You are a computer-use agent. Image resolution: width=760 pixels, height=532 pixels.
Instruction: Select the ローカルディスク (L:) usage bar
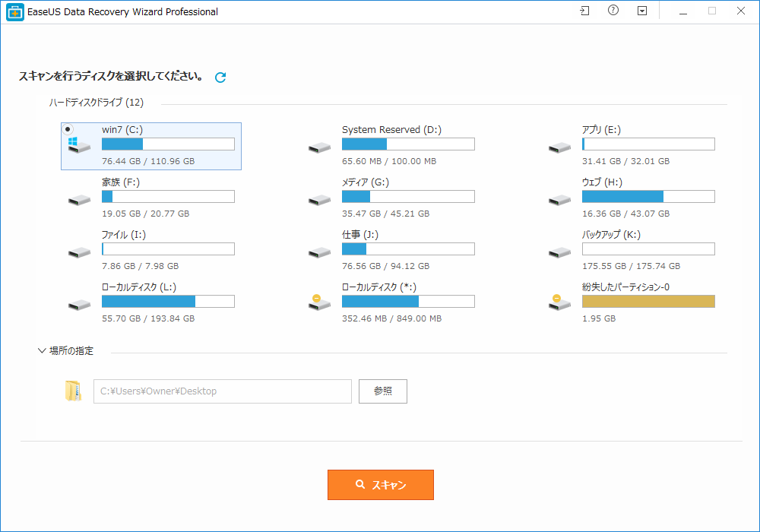coord(168,302)
